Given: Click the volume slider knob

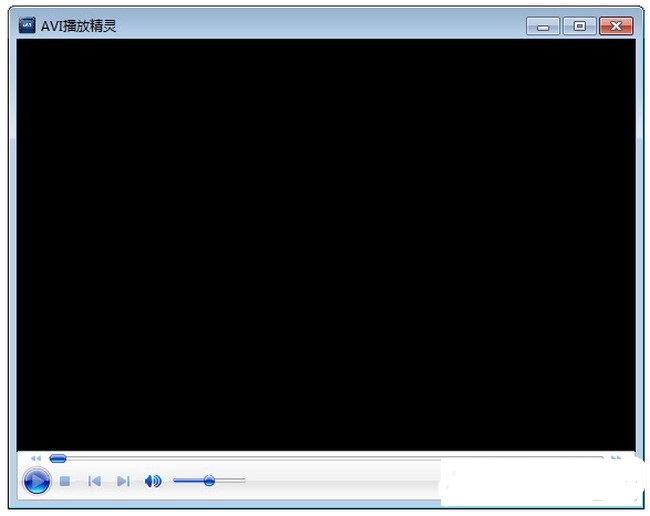Looking at the screenshot, I should pyautogui.click(x=209, y=481).
